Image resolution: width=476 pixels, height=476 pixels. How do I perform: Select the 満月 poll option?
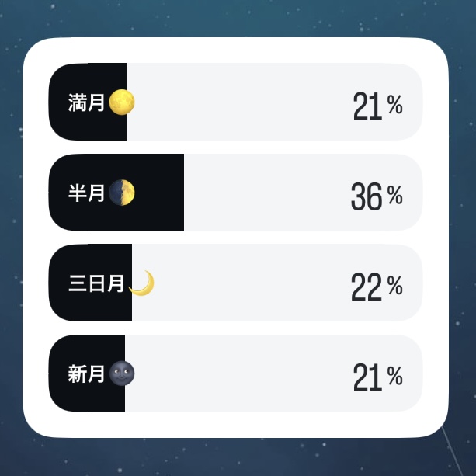[235, 102]
